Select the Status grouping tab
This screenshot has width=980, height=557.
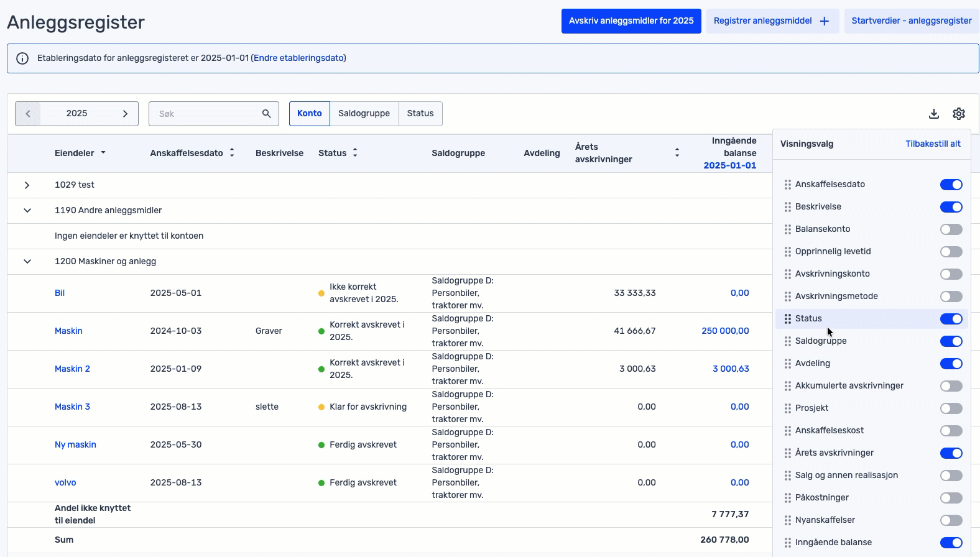coord(420,114)
